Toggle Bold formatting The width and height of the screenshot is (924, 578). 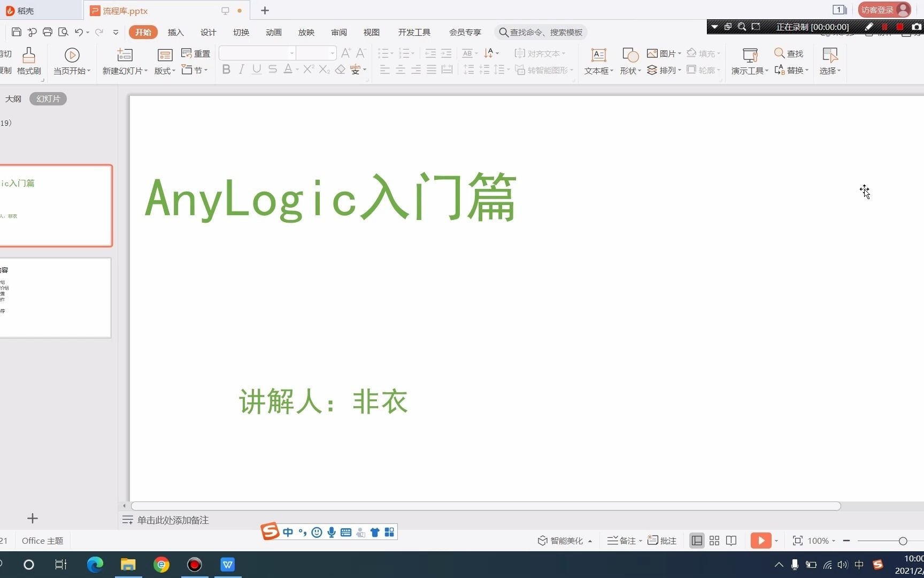click(226, 69)
